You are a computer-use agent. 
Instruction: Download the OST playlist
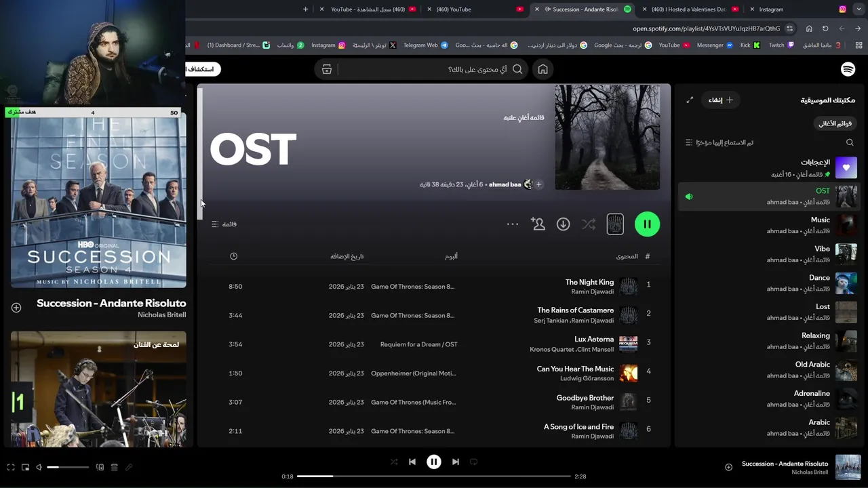tap(563, 224)
